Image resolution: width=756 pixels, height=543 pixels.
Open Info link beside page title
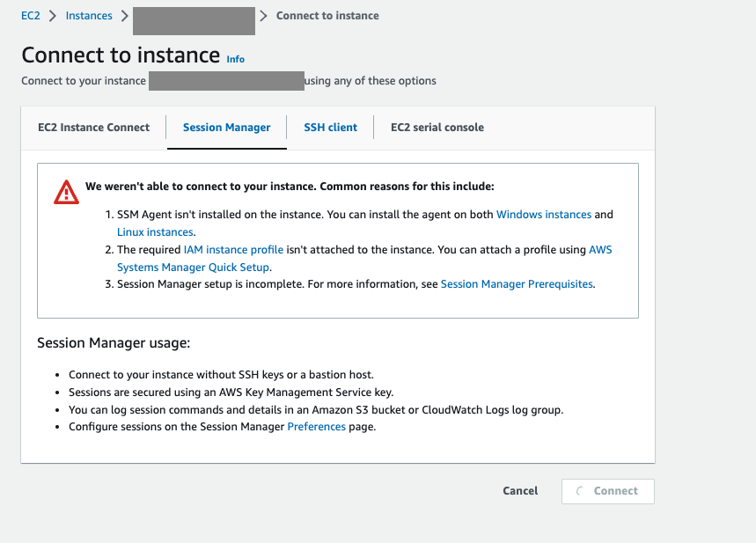click(x=235, y=59)
